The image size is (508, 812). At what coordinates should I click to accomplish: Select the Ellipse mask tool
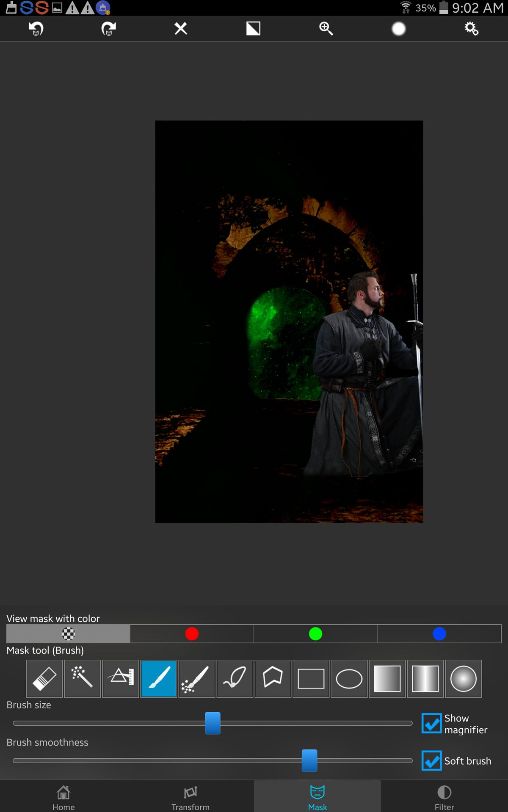click(349, 679)
